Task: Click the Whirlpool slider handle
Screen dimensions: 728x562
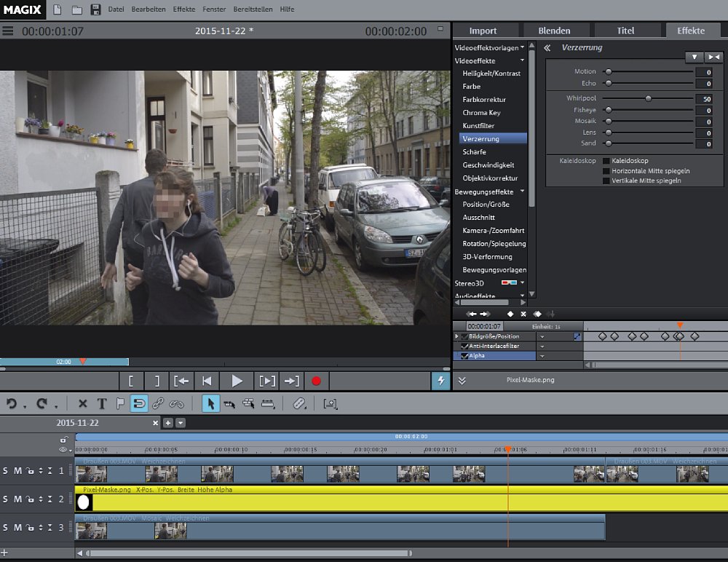Action: click(648, 98)
